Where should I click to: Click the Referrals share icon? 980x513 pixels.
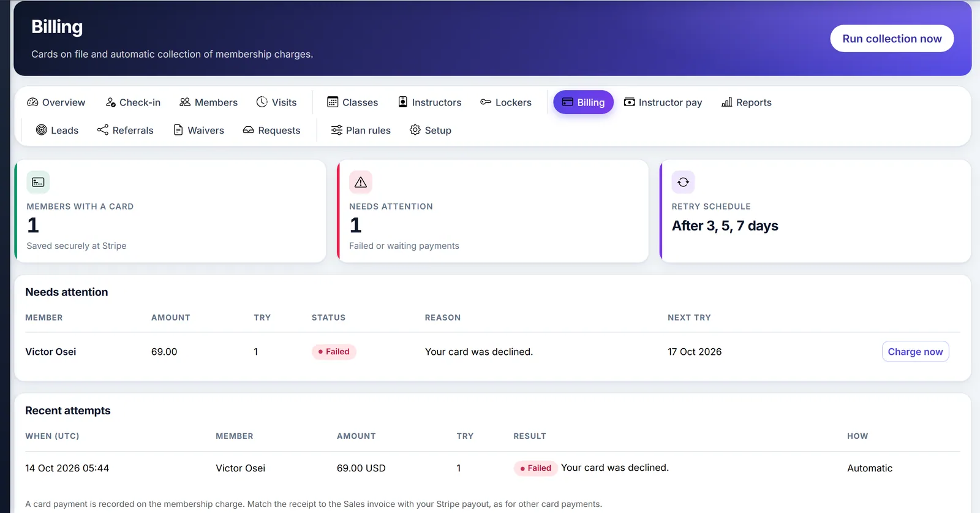(103, 130)
